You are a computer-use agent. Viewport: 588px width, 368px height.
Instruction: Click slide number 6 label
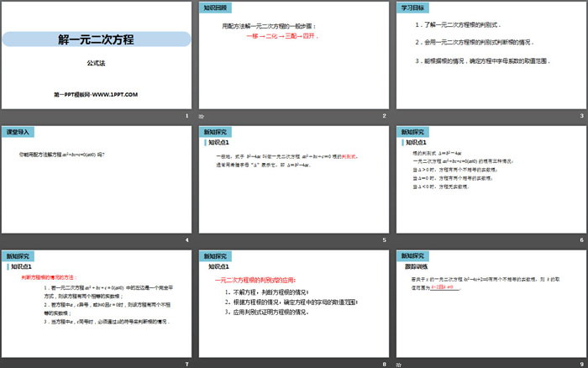click(x=580, y=239)
